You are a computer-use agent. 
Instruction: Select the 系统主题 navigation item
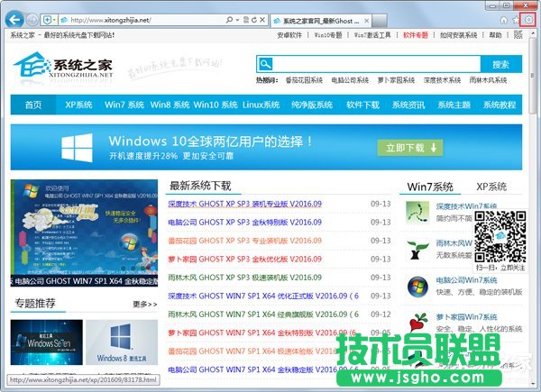454,105
